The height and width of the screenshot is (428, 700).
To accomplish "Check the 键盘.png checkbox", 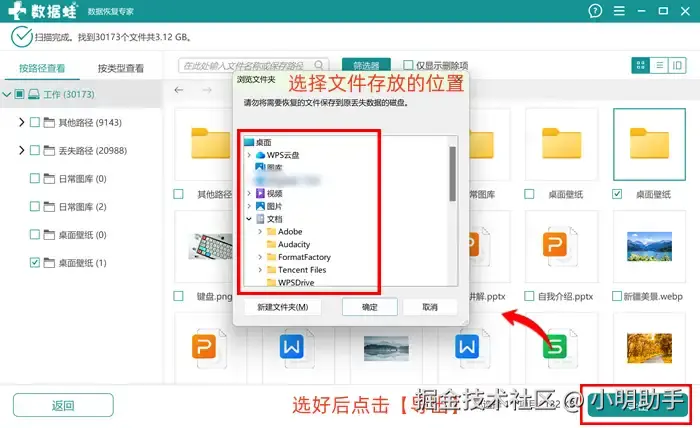I will 179,296.
